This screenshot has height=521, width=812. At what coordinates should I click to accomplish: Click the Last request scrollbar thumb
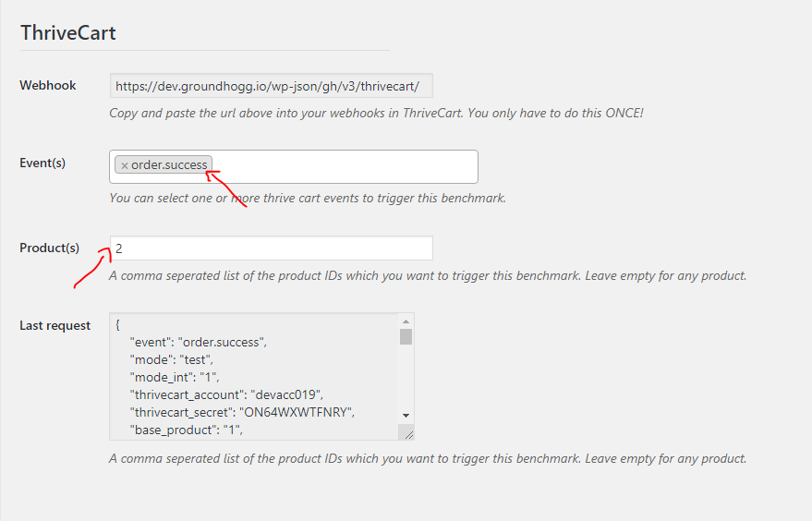pos(406,336)
